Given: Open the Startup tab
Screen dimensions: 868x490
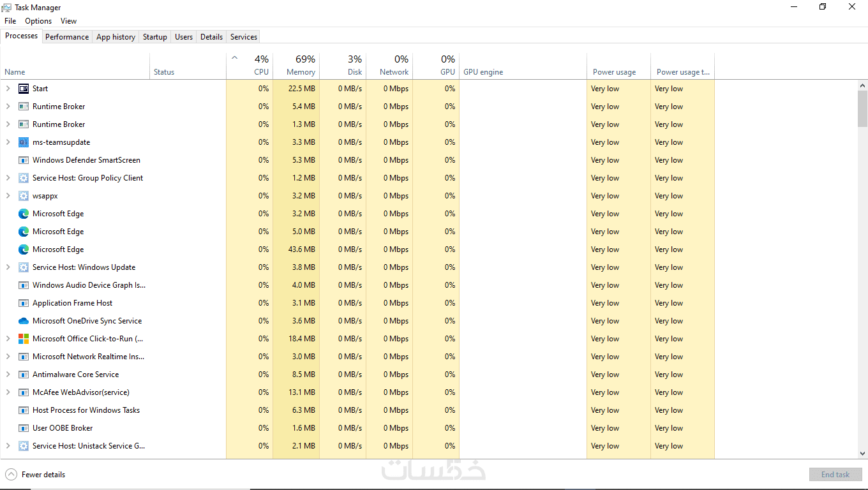Looking at the screenshot, I should coord(155,37).
